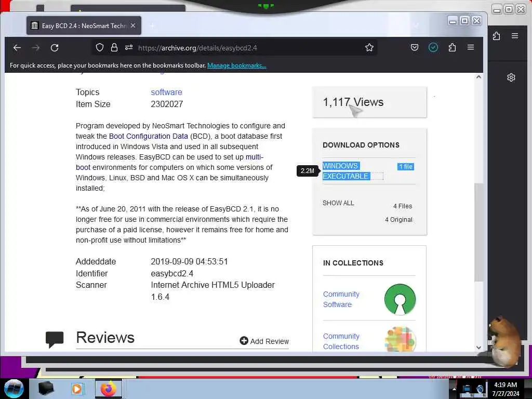Bookmark this page with the star icon
The height and width of the screenshot is (399, 532).
tap(369, 47)
